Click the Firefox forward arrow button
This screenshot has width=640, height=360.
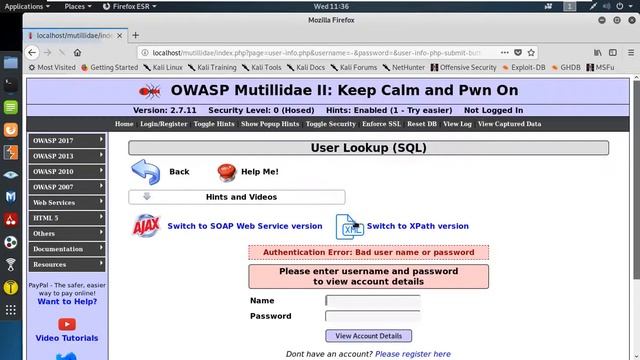click(x=48, y=53)
